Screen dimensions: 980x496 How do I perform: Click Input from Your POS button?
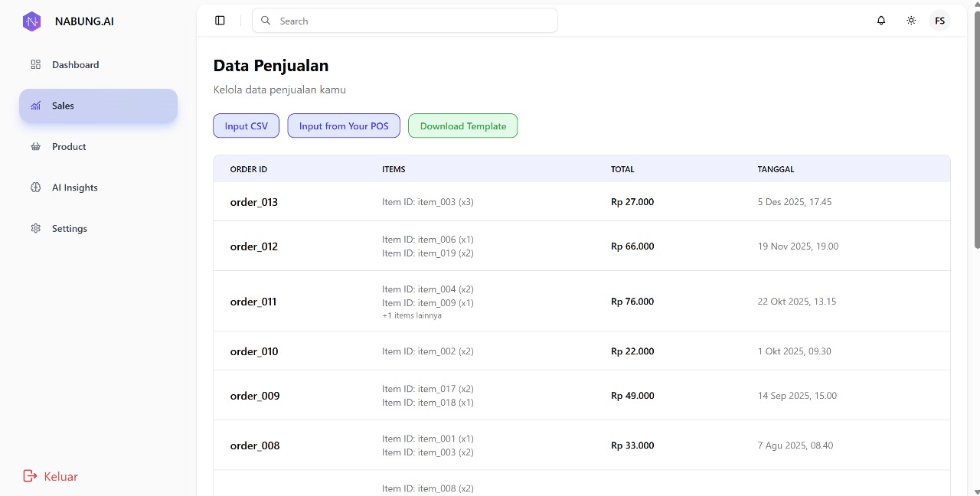tap(344, 126)
